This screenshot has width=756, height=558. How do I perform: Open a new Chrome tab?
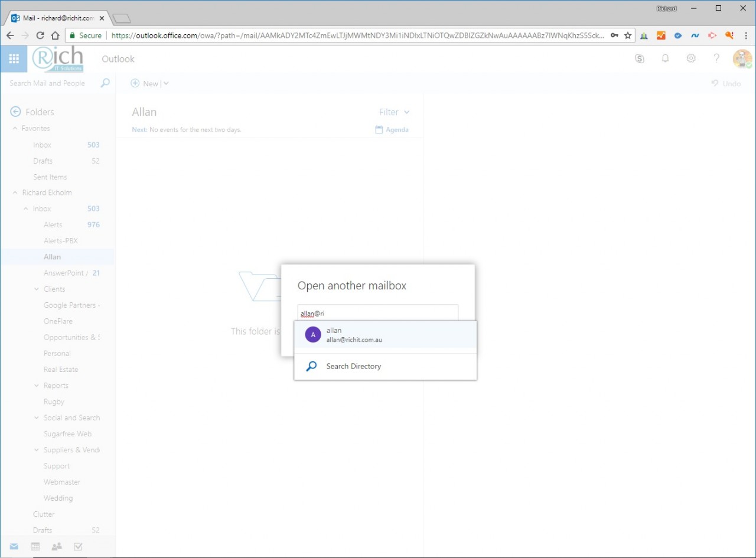coord(121,19)
